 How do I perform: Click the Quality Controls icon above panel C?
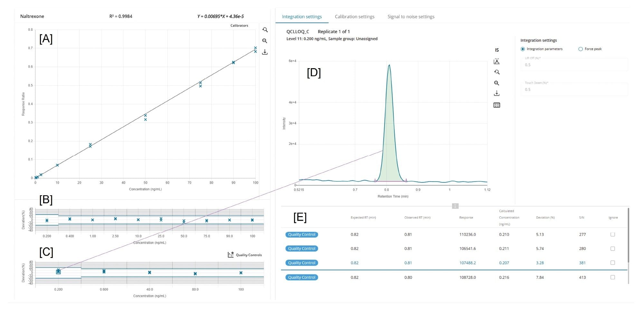point(231,254)
